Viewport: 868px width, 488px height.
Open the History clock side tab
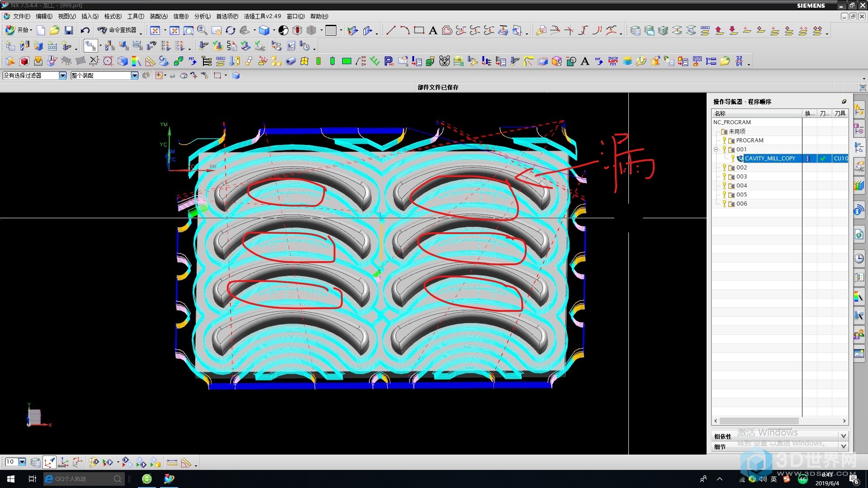click(859, 258)
